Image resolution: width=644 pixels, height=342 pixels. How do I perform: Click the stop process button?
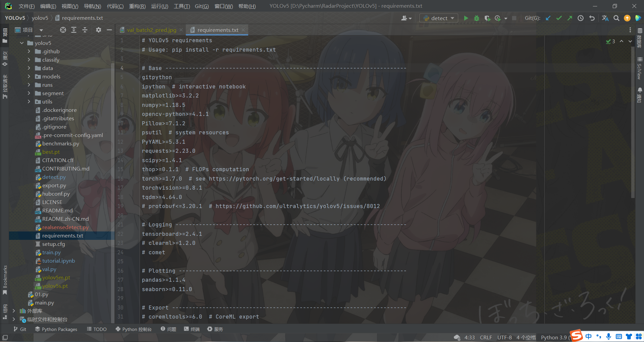tap(514, 18)
